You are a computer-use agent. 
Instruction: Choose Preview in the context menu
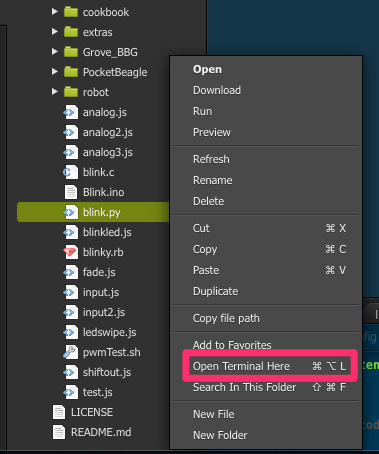266,132
